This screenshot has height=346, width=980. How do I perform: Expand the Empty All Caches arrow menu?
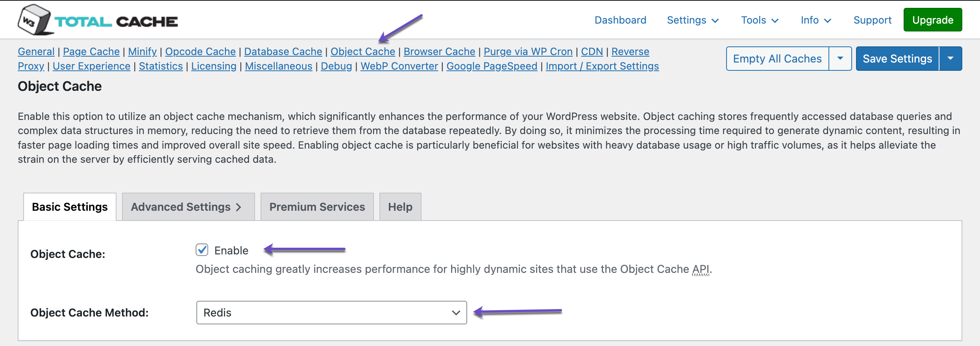[840, 59]
